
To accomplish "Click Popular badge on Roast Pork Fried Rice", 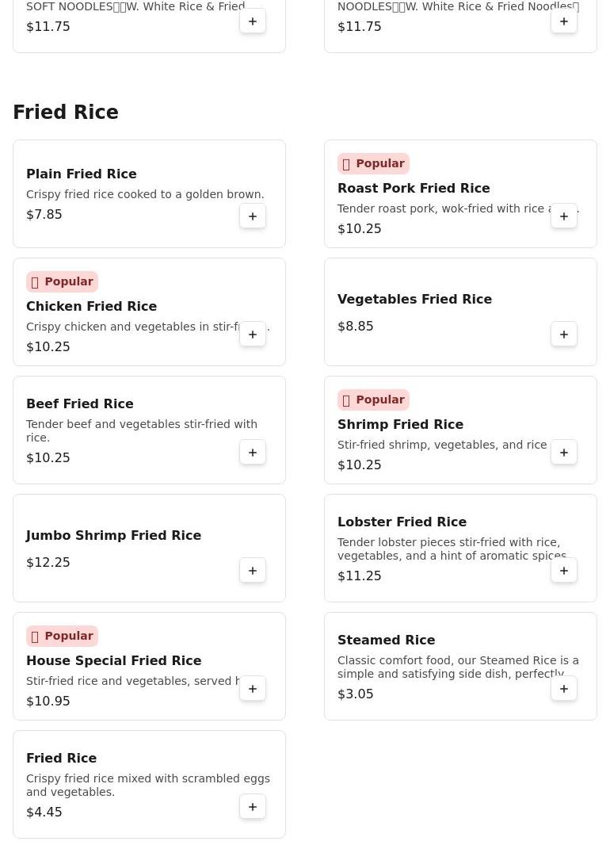I will tap(373, 163).
